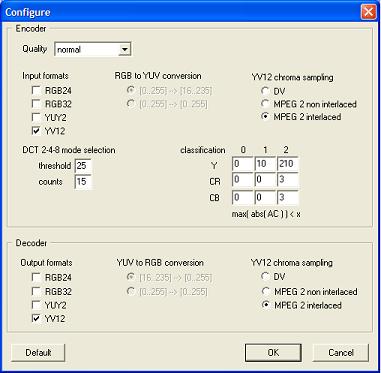This screenshot has width=381, height=373.
Task: Select DV chroma sampling for the decoder
Action: tap(265, 276)
